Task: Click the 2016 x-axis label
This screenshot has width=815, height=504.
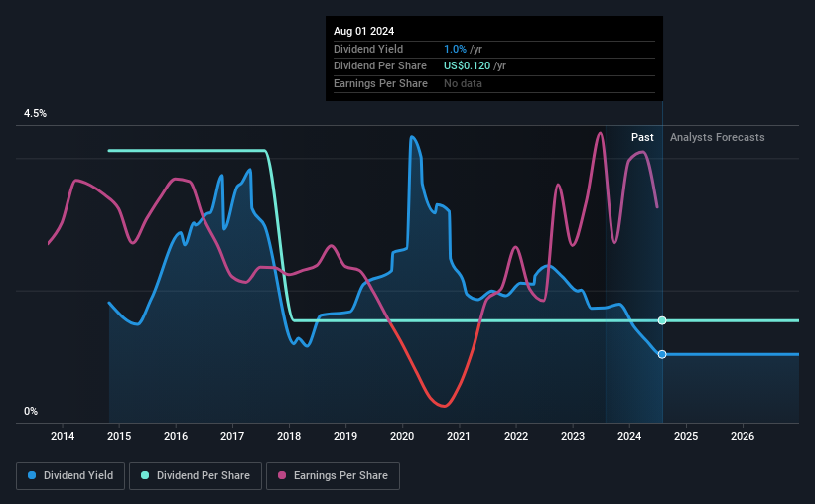Action: click(176, 436)
